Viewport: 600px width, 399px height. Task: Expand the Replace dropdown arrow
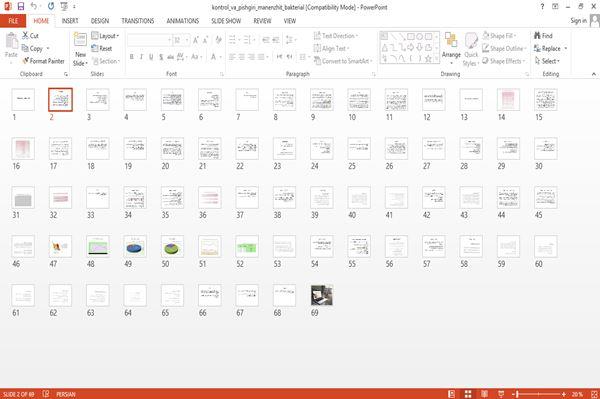(566, 49)
